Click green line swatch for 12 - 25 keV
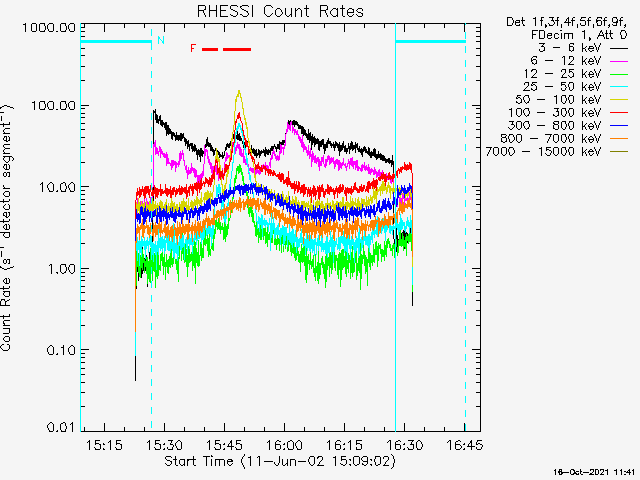The image size is (640, 480). (619, 74)
